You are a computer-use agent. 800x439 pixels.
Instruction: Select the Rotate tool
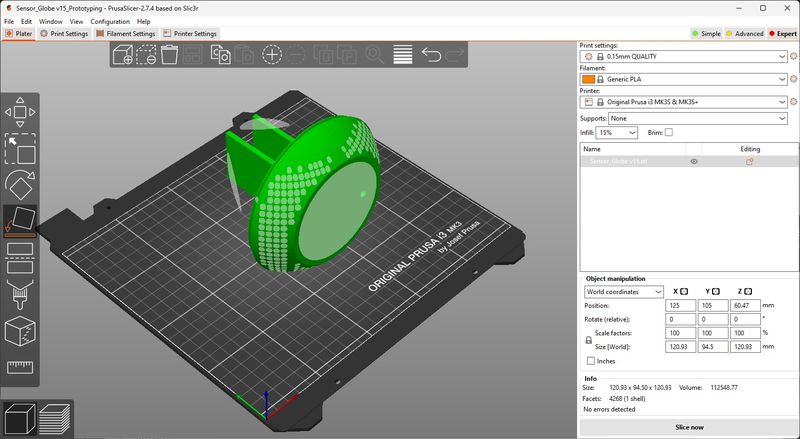pos(20,184)
